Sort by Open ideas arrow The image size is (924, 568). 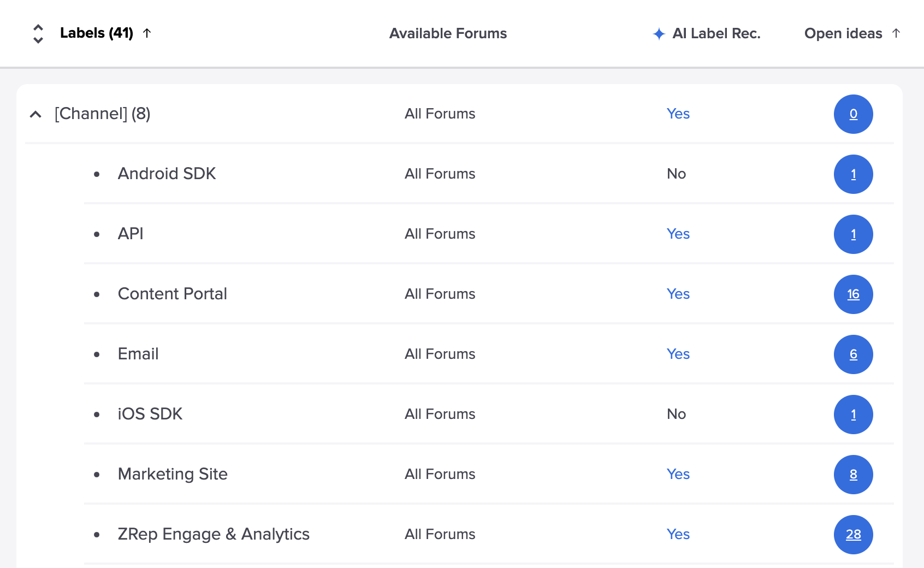[x=896, y=33]
